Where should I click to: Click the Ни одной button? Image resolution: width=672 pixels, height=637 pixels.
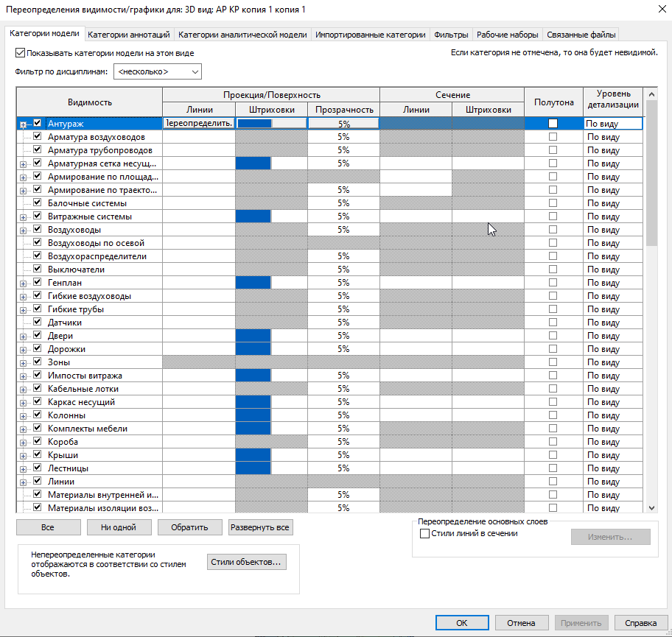[119, 527]
